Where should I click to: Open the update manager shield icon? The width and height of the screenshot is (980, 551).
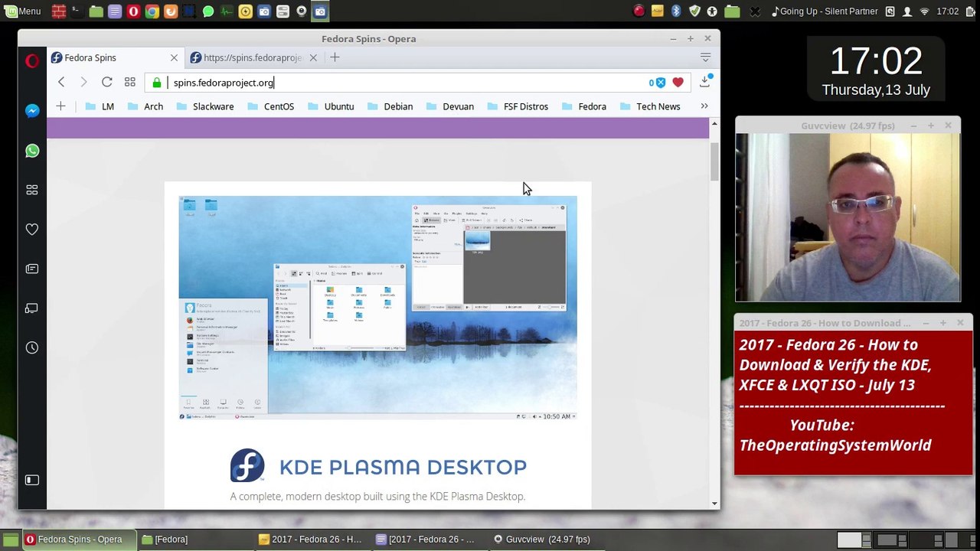click(694, 11)
